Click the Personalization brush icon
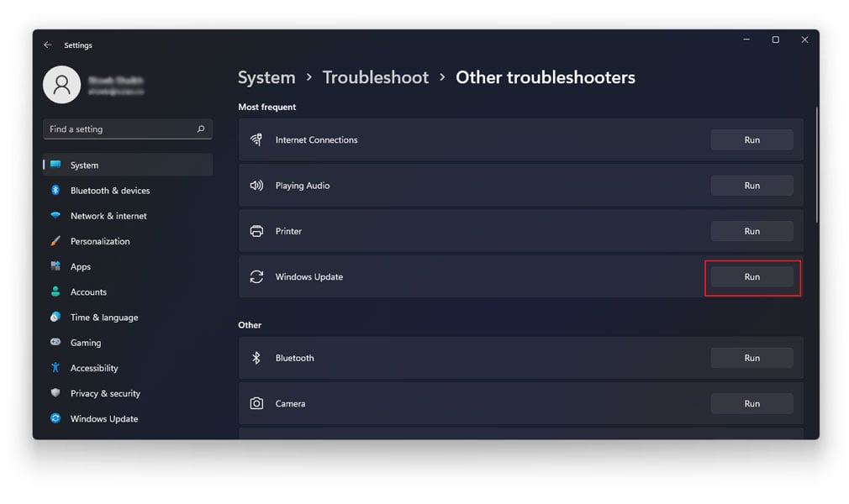The width and height of the screenshot is (849, 504). coord(55,241)
